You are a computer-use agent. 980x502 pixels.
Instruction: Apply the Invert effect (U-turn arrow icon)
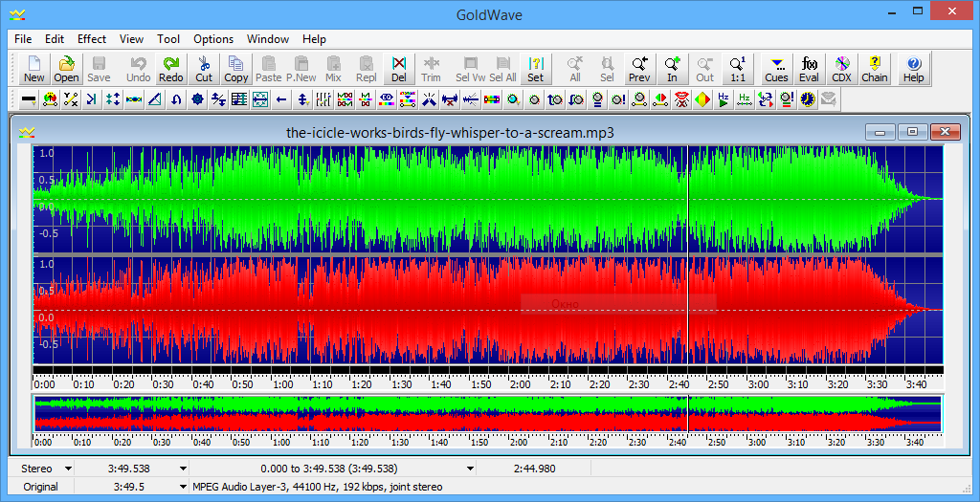coord(176,99)
